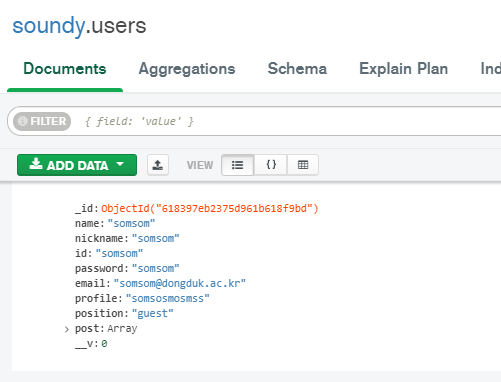Click the export collection icon
Viewport: 501px width, 382px height.
click(158, 165)
